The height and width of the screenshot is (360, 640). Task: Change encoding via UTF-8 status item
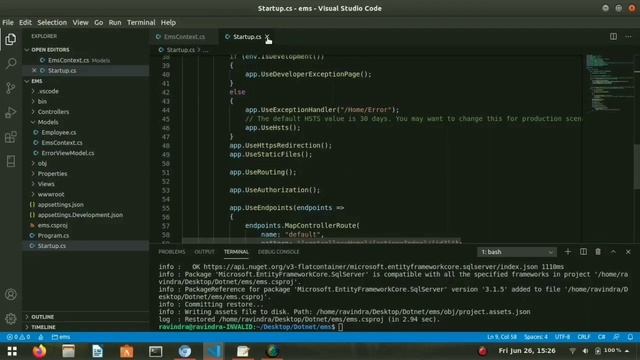(562, 337)
